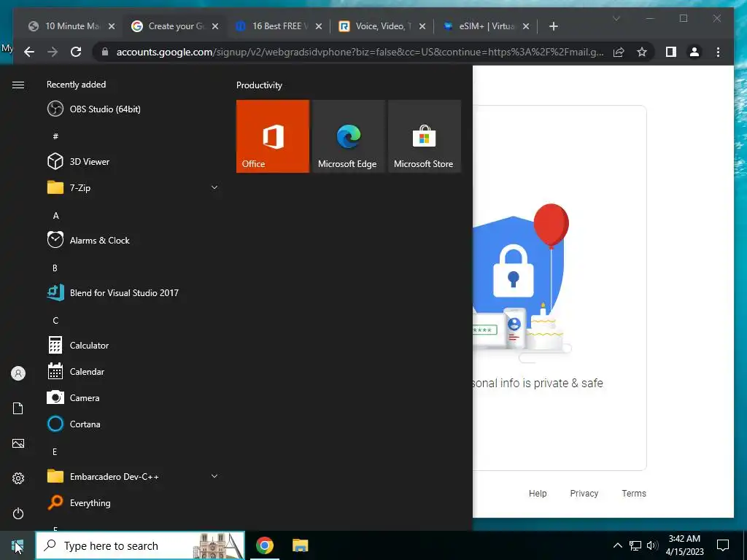
Task: Click the accounts.google.com address bar
Action: 360,52
